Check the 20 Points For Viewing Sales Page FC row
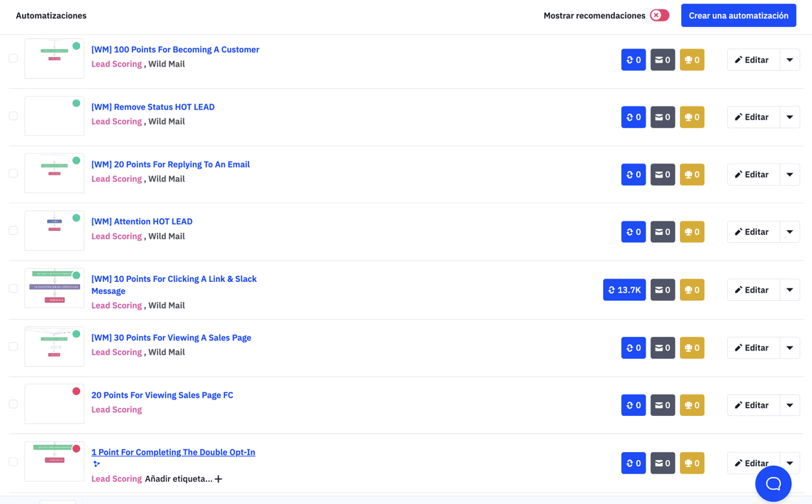 (13, 404)
